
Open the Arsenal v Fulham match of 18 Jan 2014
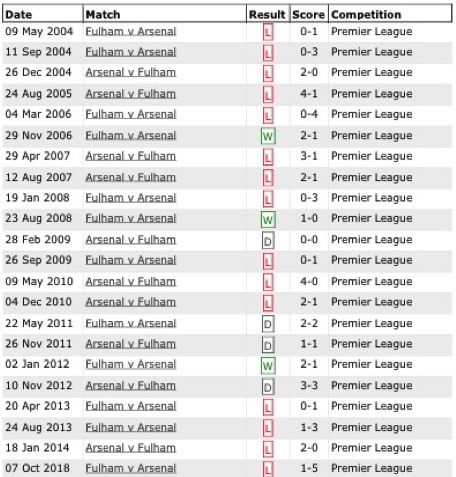(x=131, y=448)
